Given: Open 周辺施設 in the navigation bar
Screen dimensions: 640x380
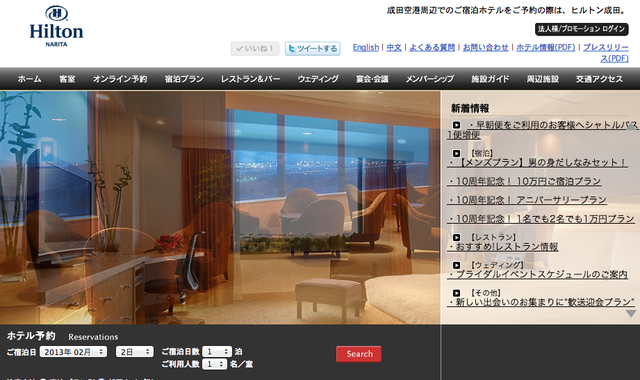Looking at the screenshot, I should click(542, 79).
